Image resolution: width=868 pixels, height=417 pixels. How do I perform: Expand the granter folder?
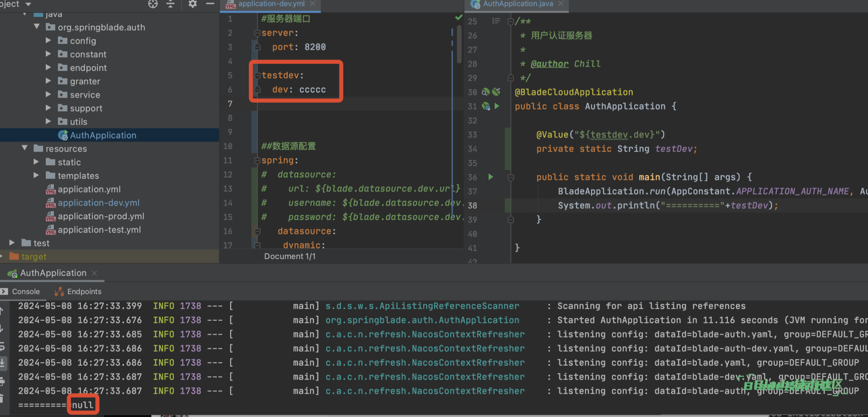(48, 81)
